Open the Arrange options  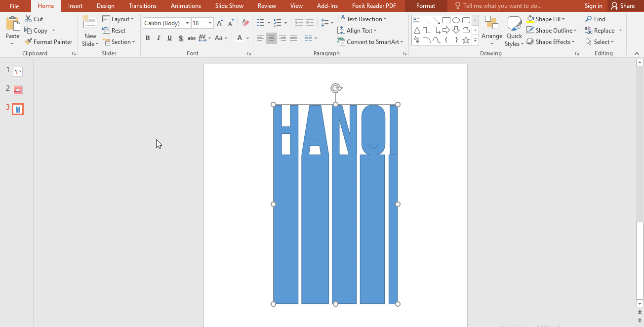[x=492, y=31]
